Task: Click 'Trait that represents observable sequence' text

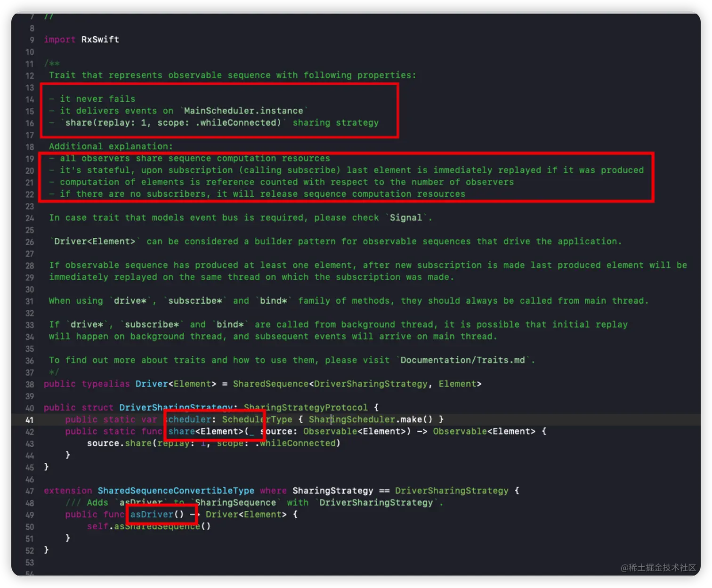Action: click(160, 75)
